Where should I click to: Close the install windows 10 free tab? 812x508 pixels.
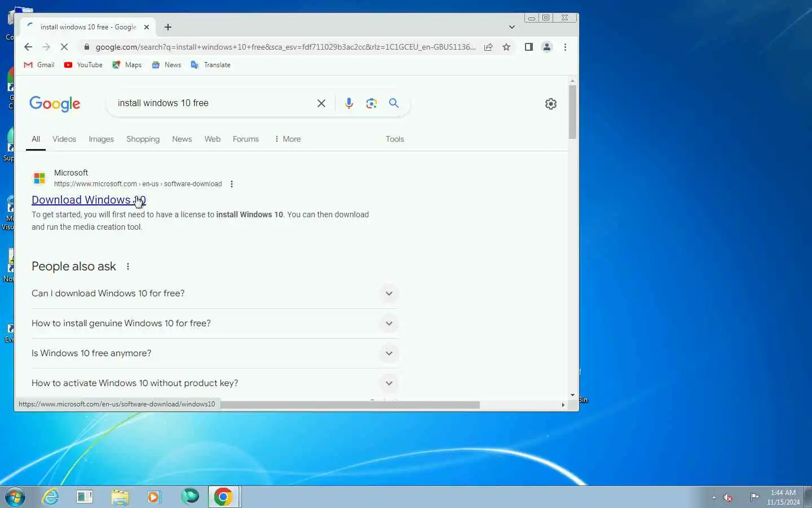click(x=147, y=27)
